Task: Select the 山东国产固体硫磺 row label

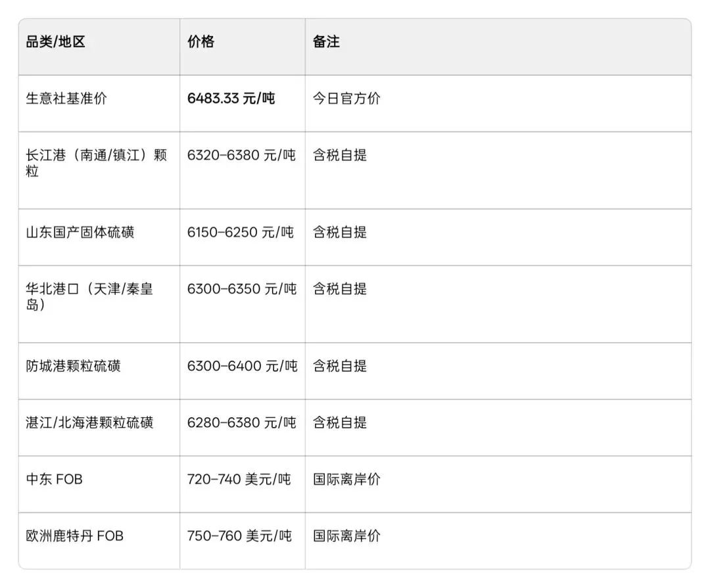Action: pos(80,232)
